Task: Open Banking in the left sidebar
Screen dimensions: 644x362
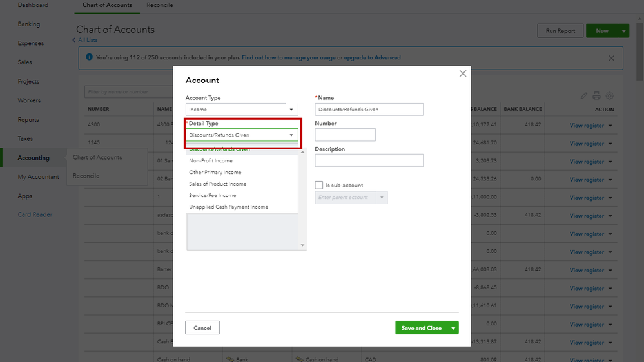Action: tap(29, 24)
